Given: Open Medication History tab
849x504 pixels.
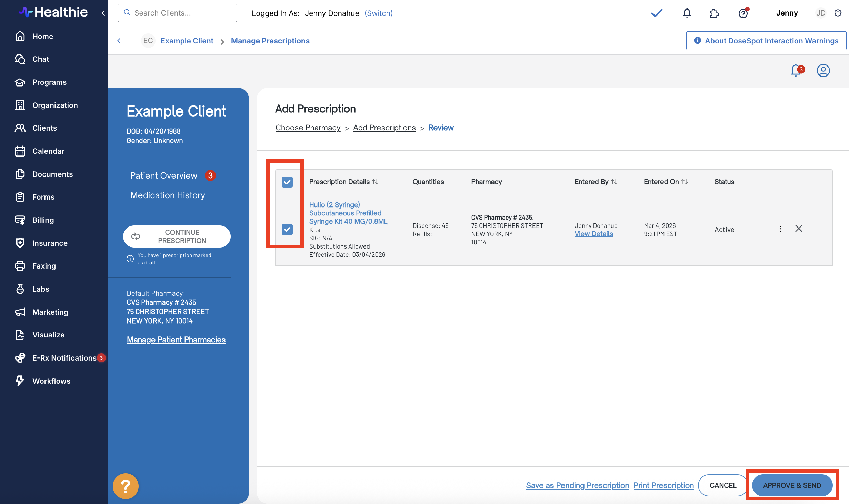Looking at the screenshot, I should tap(168, 195).
